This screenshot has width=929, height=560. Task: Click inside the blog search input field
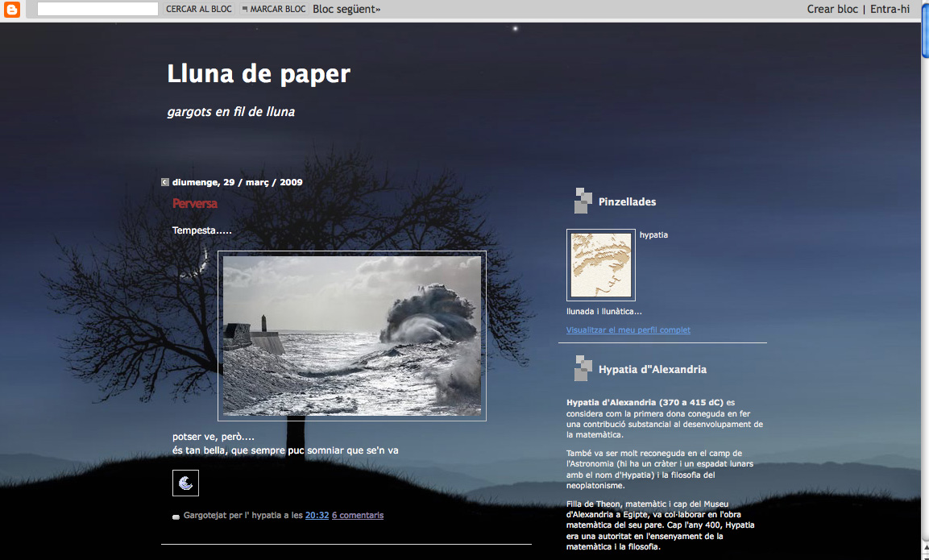97,9
